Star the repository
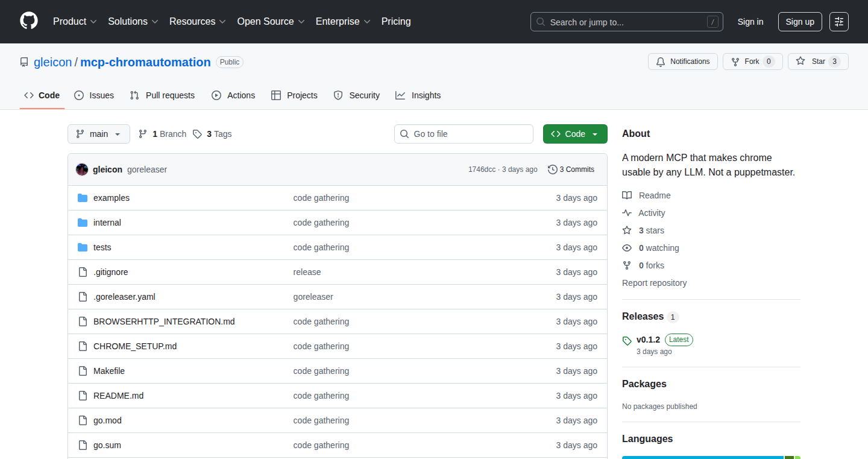This screenshot has width=868, height=459. tap(818, 62)
